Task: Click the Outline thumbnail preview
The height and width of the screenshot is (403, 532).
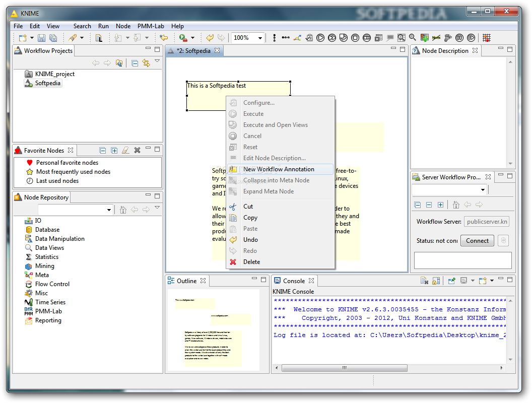Action: 214,330
